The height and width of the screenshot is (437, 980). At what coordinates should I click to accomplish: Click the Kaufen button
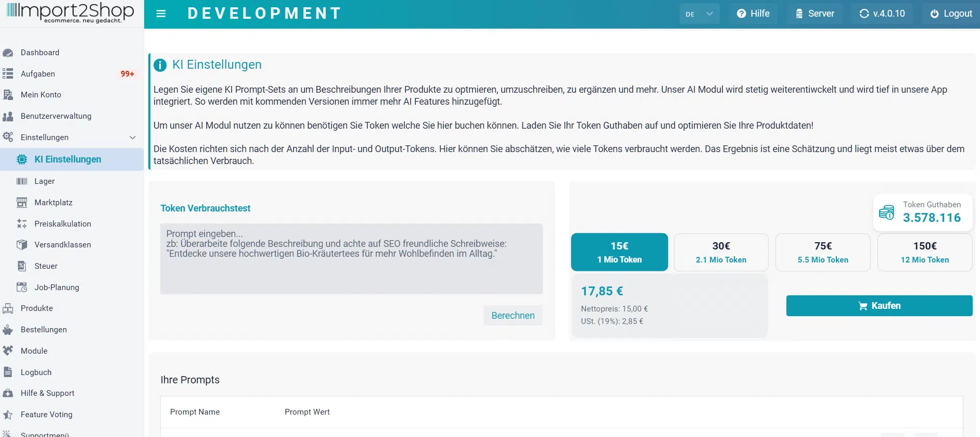click(879, 306)
